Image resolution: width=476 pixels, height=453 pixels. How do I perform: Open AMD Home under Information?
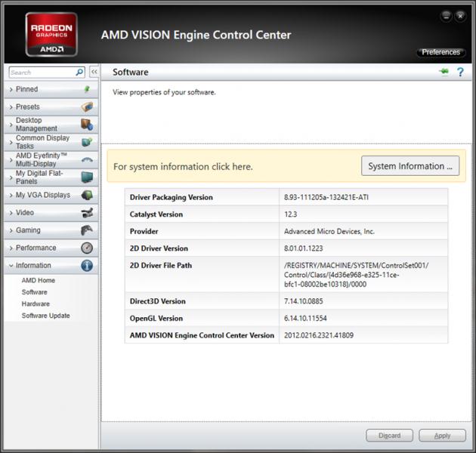(39, 280)
